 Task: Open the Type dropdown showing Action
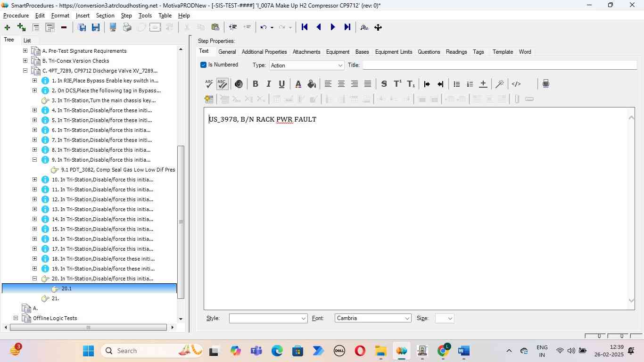(x=306, y=66)
